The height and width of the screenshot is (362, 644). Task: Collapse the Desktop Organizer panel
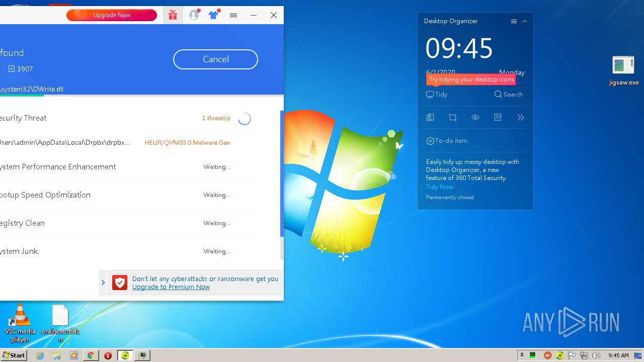(525, 22)
